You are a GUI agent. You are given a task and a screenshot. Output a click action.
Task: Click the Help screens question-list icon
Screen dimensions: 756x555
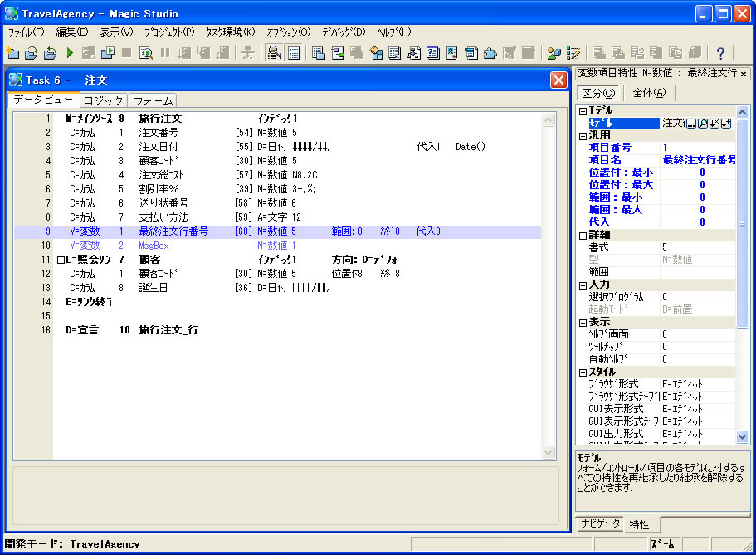pos(433,52)
